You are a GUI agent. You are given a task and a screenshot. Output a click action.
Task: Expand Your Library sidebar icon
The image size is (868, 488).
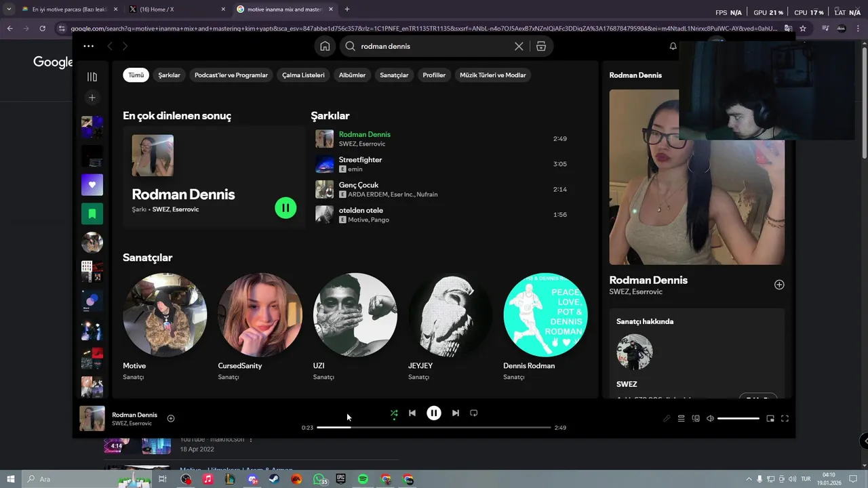click(x=92, y=77)
